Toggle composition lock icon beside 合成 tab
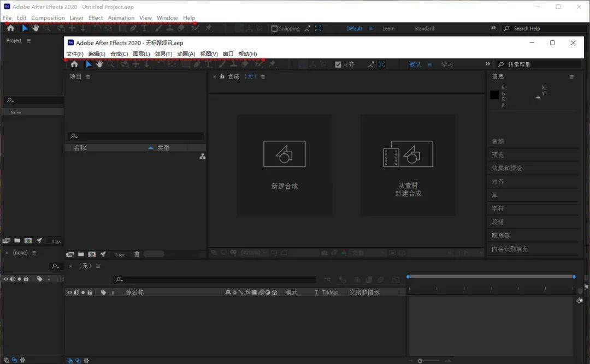Screen dimensions: 590x364 (x=222, y=76)
